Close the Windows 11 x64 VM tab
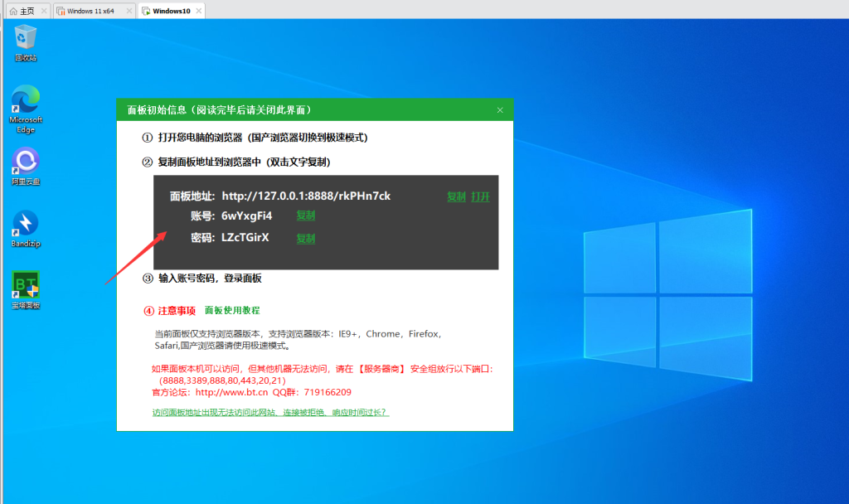Image resolution: width=849 pixels, height=504 pixels. [127, 11]
